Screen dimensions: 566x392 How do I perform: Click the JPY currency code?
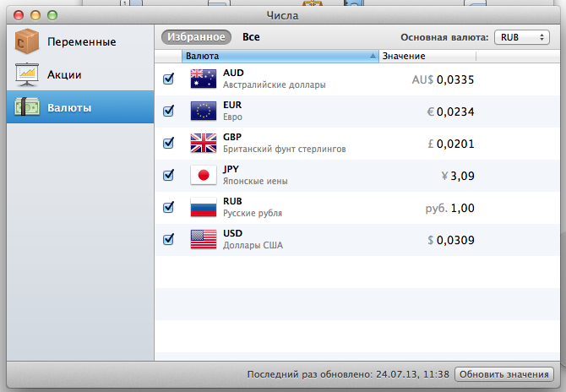pyautogui.click(x=231, y=169)
